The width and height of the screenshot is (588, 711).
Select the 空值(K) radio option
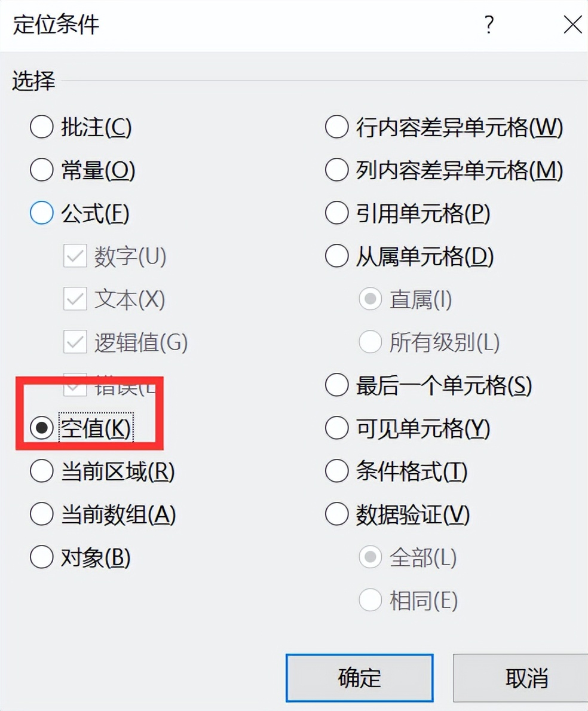coord(42,429)
